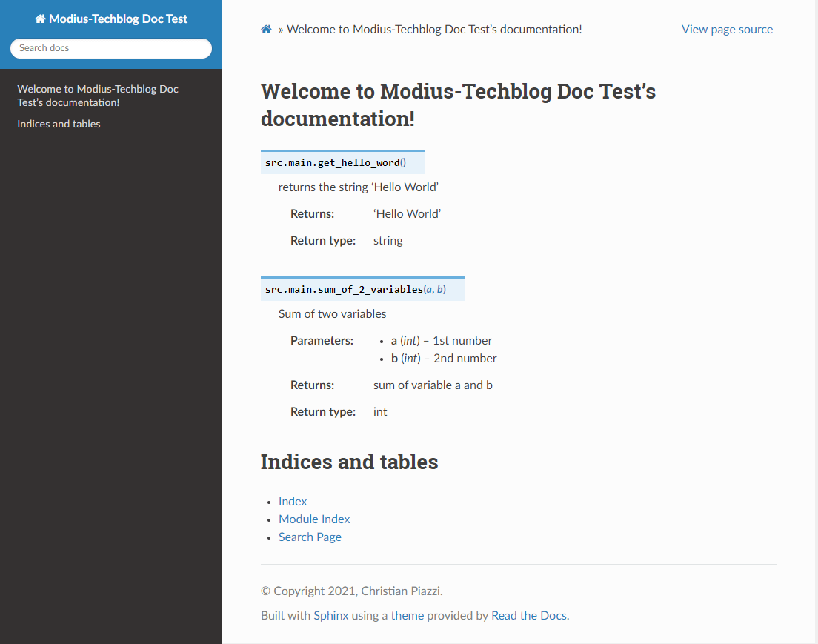Click the Indices and tables section heading
Image resolution: width=818 pixels, height=644 pixels.
[x=349, y=462]
